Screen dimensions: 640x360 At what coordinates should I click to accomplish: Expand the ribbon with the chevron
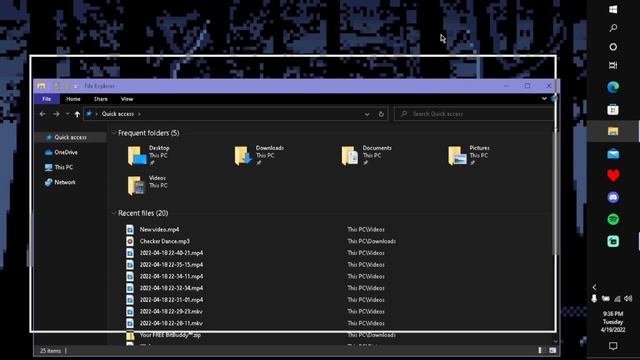click(544, 98)
